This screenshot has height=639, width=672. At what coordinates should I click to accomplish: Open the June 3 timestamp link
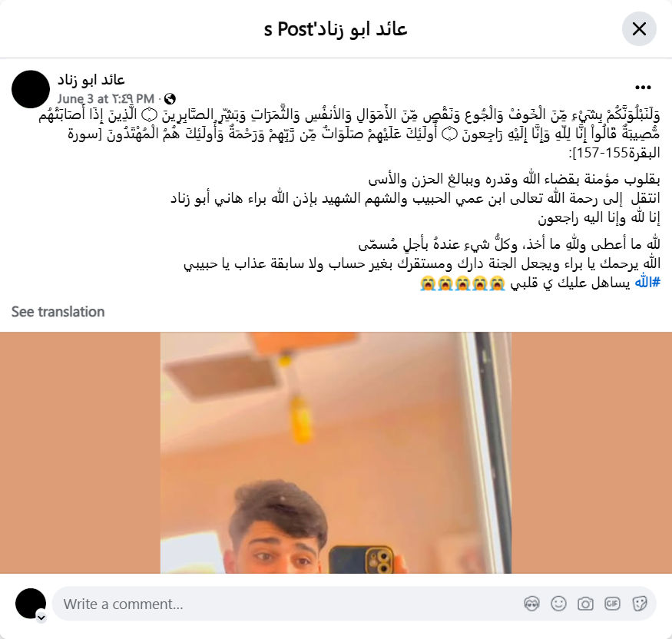(106, 99)
